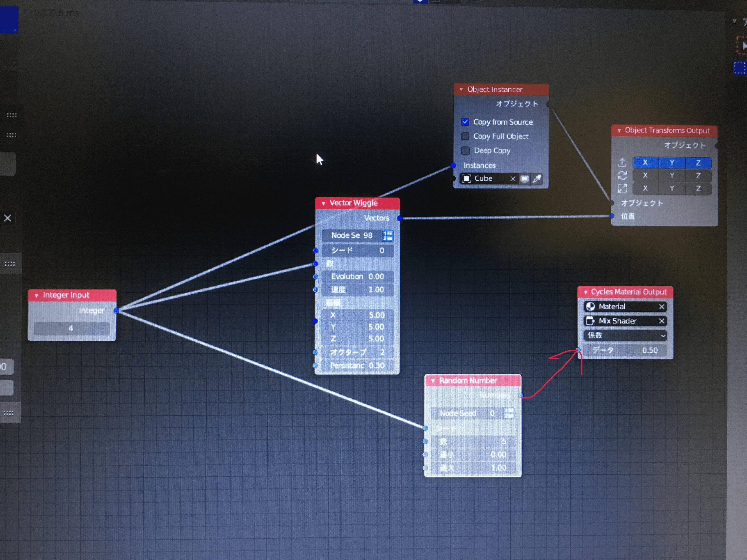Click the Vectors output socket on Vector Wiggle
This screenshot has width=747, height=560.
(x=399, y=218)
